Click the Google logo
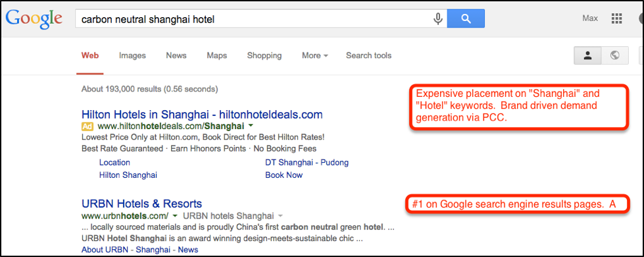 (34, 19)
